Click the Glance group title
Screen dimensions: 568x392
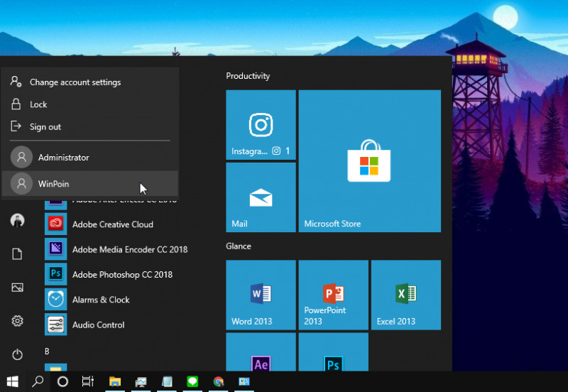(x=239, y=246)
